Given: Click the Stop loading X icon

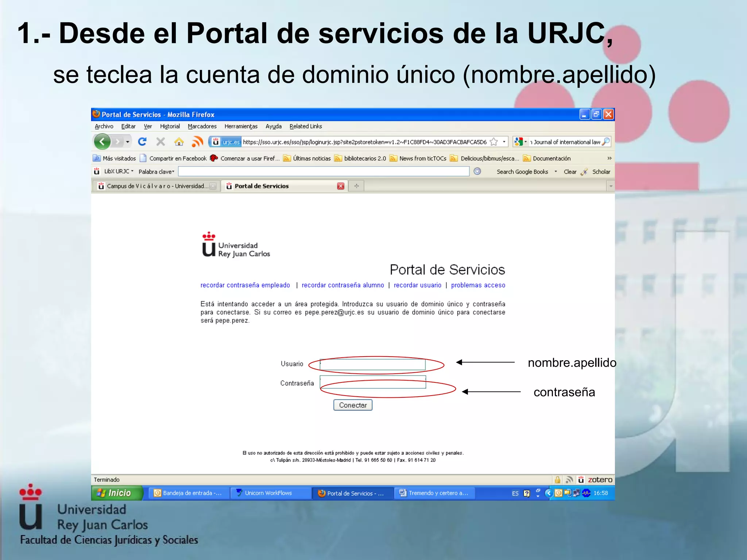Looking at the screenshot, I should (160, 141).
